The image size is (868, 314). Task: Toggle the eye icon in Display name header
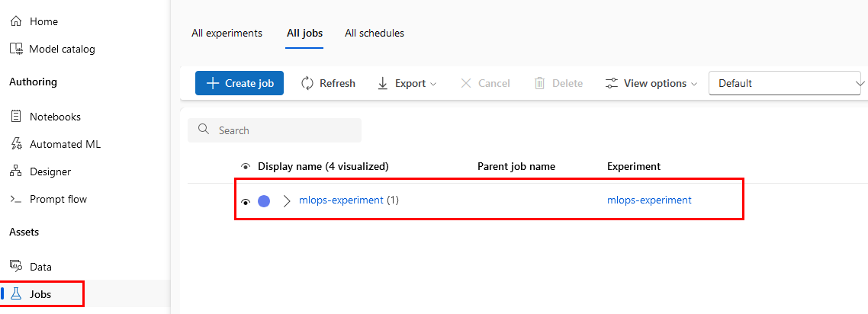[246, 166]
